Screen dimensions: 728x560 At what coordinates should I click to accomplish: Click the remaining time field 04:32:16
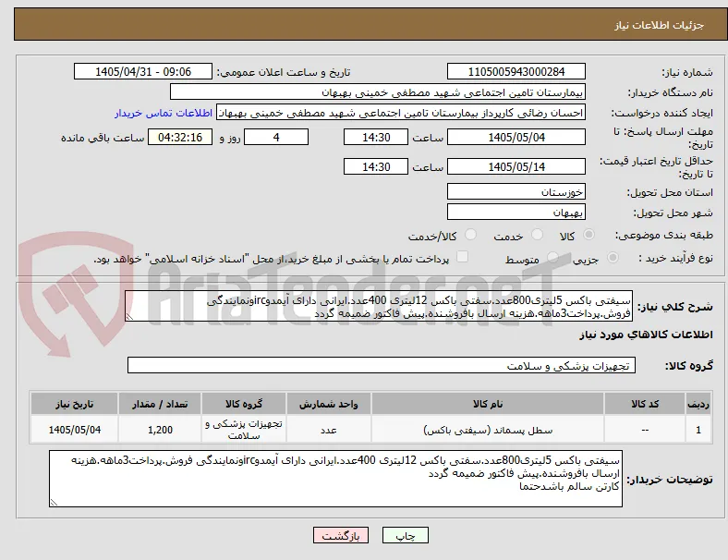point(180,137)
